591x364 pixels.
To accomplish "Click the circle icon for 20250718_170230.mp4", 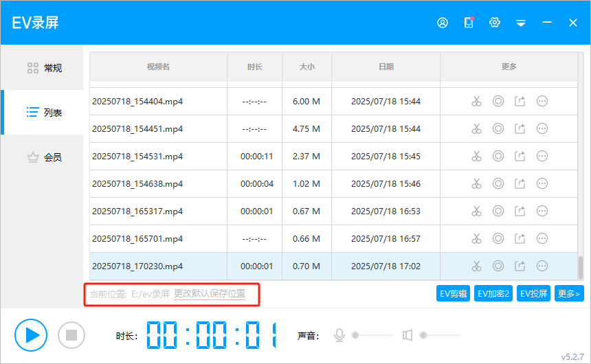I will pyautogui.click(x=498, y=266).
